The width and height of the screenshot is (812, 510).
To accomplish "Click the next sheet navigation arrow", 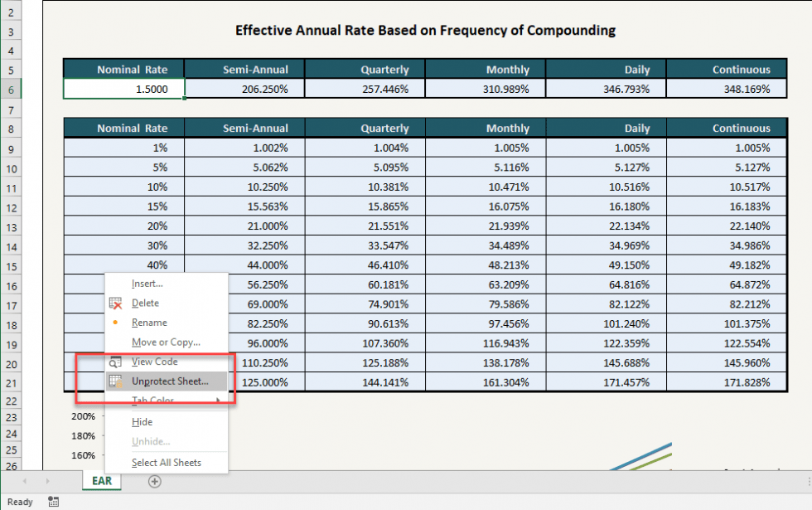I will 46,481.
